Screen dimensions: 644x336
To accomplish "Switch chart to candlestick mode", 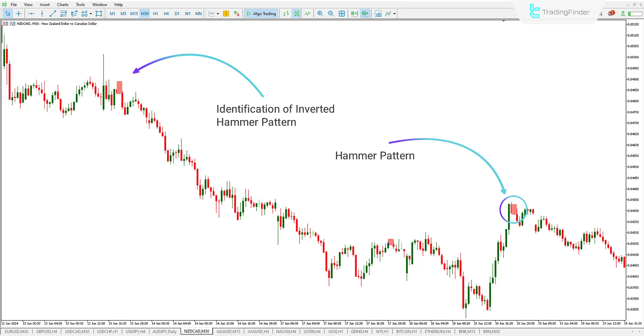I will coord(297,14).
